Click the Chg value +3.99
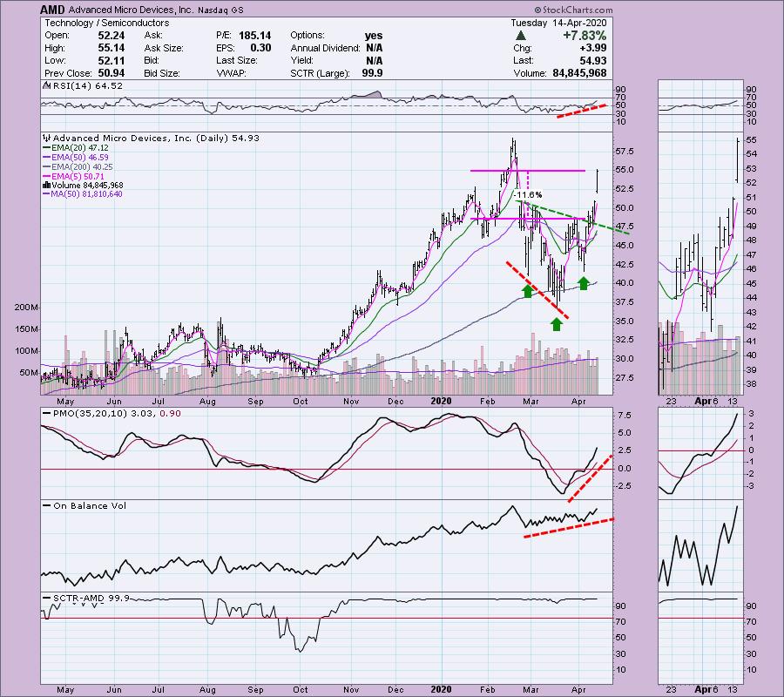This screenshot has height=697, width=784. click(593, 48)
